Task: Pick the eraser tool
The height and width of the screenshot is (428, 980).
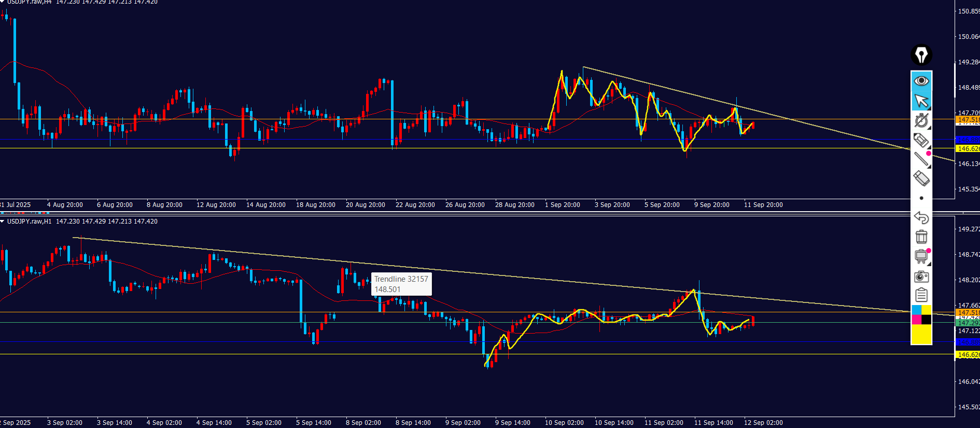Action: (x=921, y=179)
